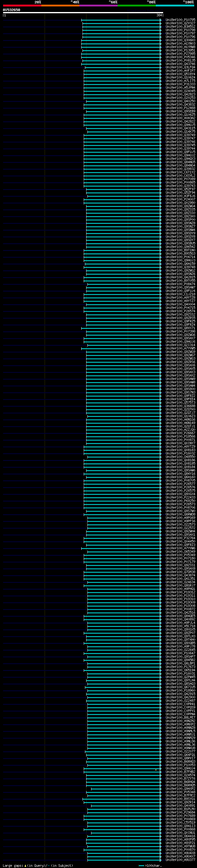197x868 pixels.
Task: Click the UniRef100_P22433 label
Action: point(180,497)
